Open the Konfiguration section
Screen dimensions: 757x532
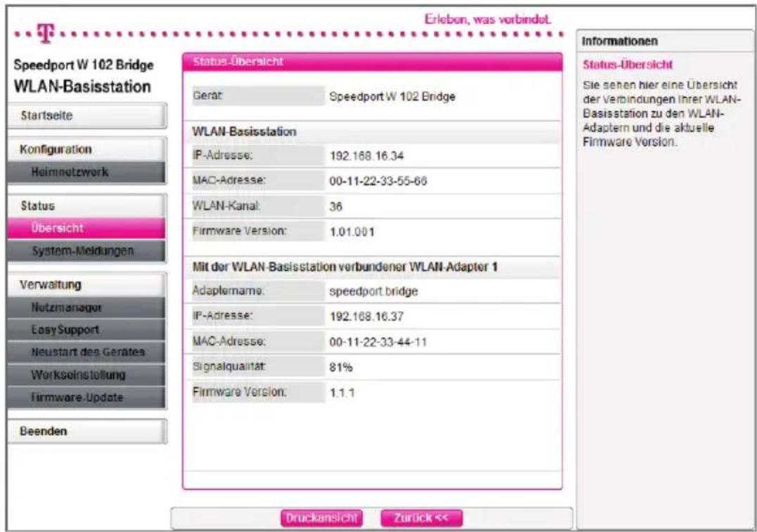coord(87,149)
